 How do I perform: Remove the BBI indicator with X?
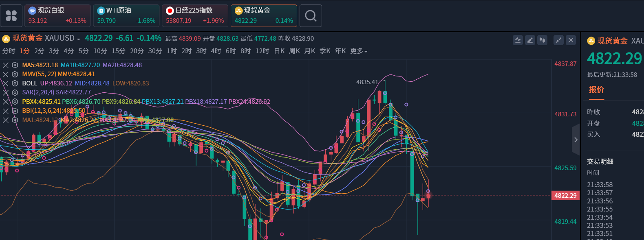pyautogui.click(x=6, y=111)
